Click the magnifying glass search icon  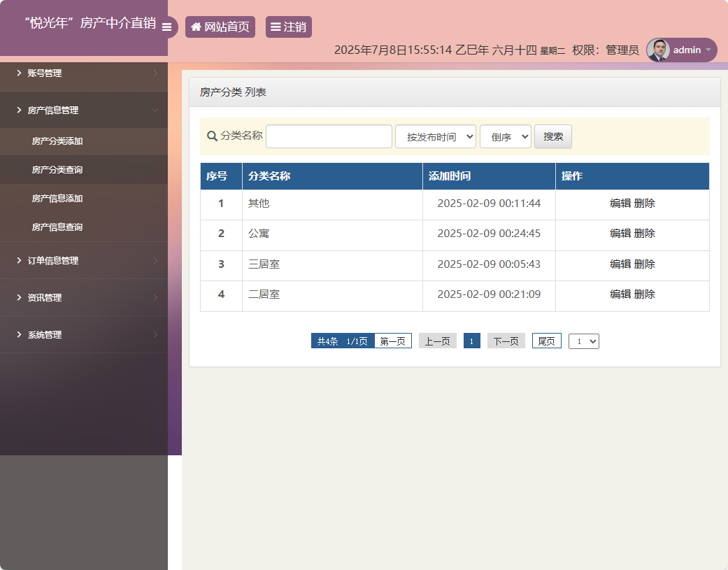coord(211,136)
